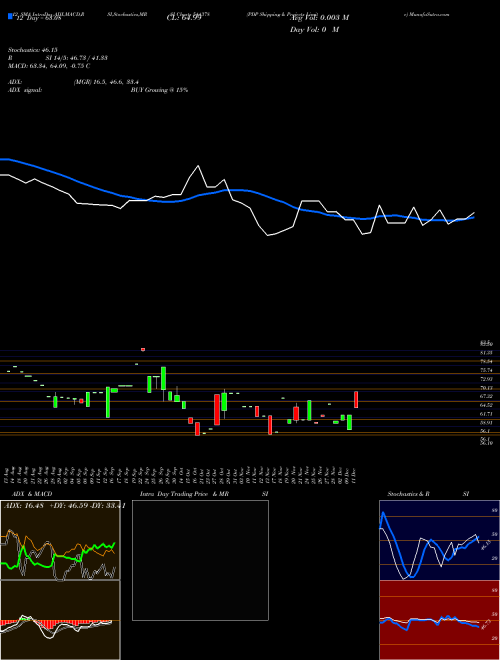Click the small red candle at the chart's top
500x660 pixels.
click(x=143, y=349)
